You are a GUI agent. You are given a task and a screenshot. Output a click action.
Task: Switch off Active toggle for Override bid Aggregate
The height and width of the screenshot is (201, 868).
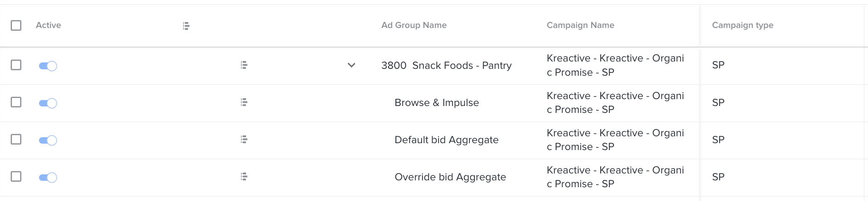(48, 178)
